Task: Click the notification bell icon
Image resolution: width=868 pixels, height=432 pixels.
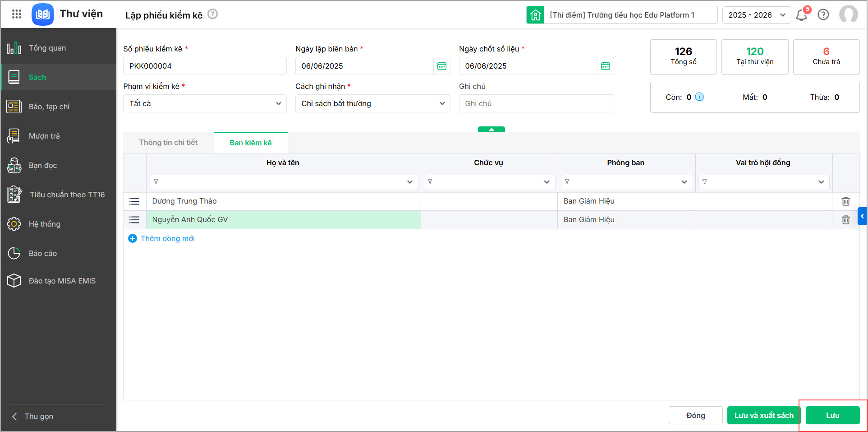Action: (801, 15)
